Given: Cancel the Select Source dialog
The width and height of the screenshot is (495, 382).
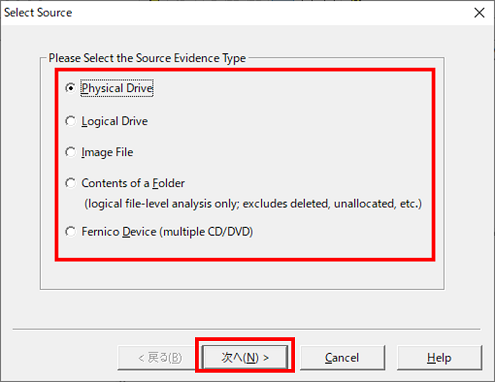Looking at the screenshot, I should [342, 358].
